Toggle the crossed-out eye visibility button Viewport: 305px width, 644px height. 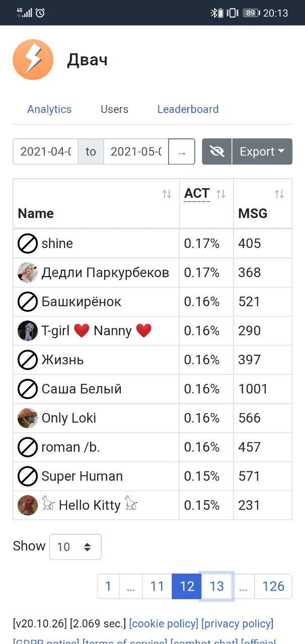coord(217,151)
